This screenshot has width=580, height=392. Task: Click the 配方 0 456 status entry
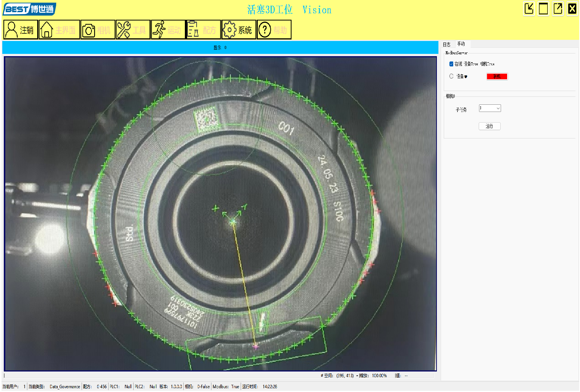(x=95, y=387)
